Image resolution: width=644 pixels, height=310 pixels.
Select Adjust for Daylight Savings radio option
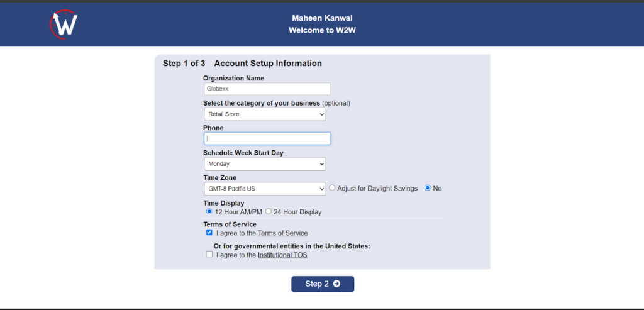(332, 188)
